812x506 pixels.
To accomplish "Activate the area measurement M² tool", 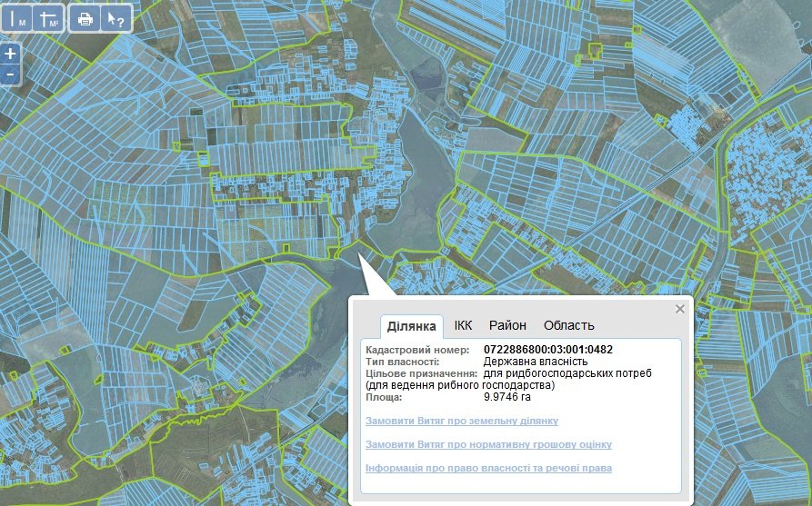I will click(49, 18).
